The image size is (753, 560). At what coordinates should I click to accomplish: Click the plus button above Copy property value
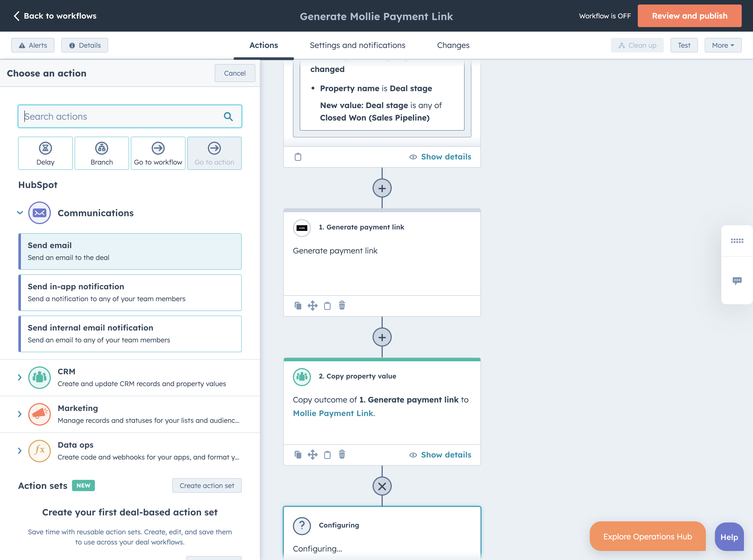(x=382, y=337)
